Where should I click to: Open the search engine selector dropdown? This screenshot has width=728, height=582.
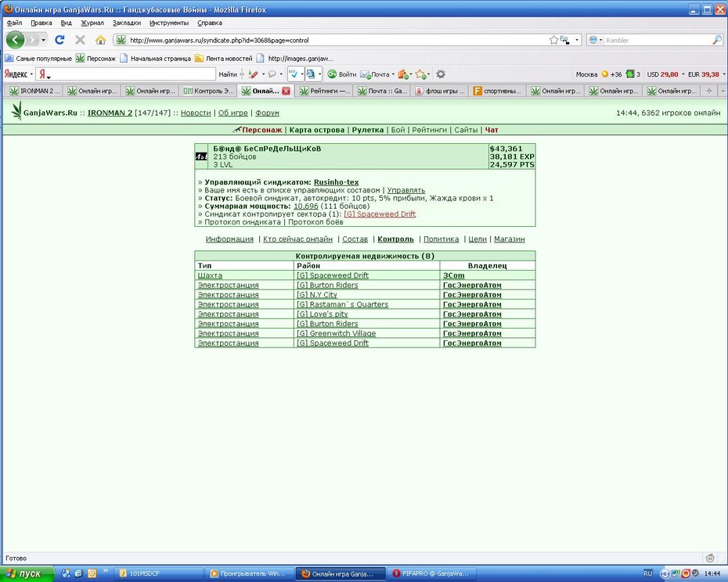595,41
